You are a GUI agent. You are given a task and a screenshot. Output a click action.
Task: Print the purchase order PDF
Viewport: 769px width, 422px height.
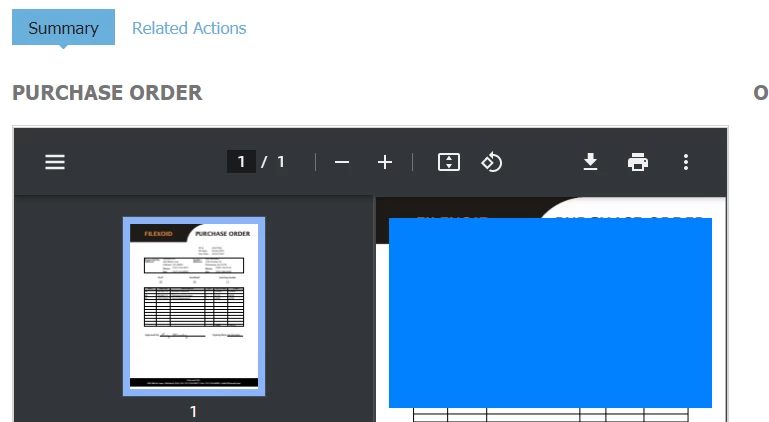(638, 162)
